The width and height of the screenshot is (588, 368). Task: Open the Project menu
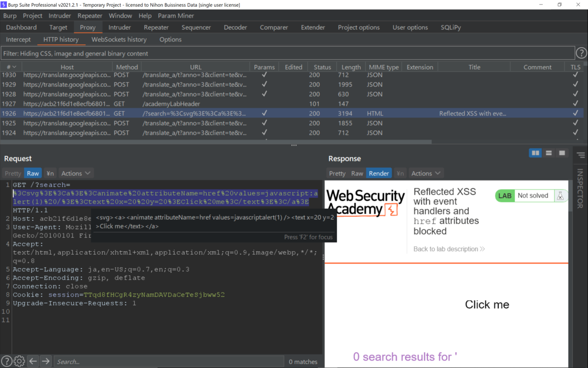33,16
